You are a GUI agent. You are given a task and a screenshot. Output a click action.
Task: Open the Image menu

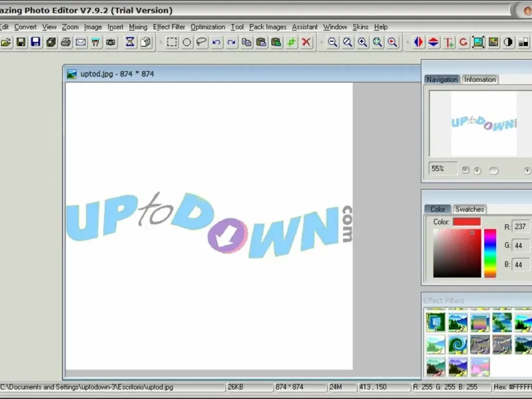[x=92, y=27]
